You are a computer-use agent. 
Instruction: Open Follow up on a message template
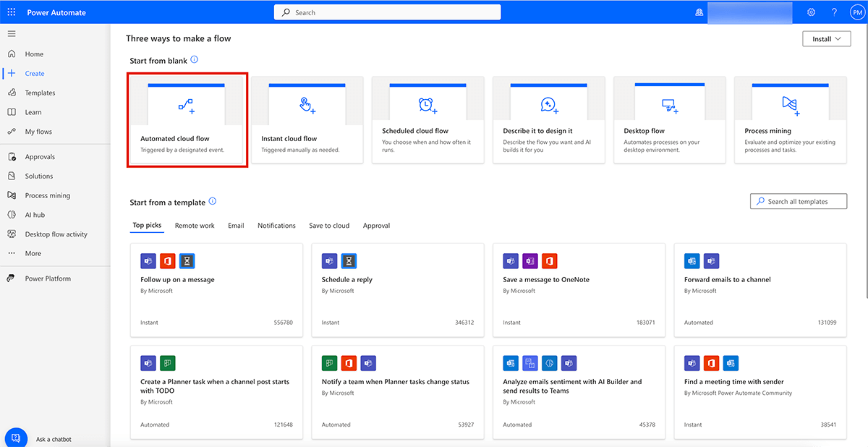[216, 290]
